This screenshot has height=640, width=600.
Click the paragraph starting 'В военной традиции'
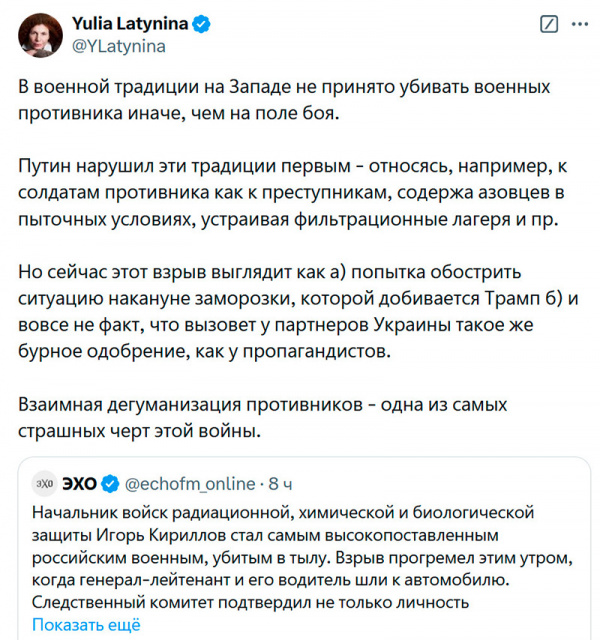(x=285, y=101)
